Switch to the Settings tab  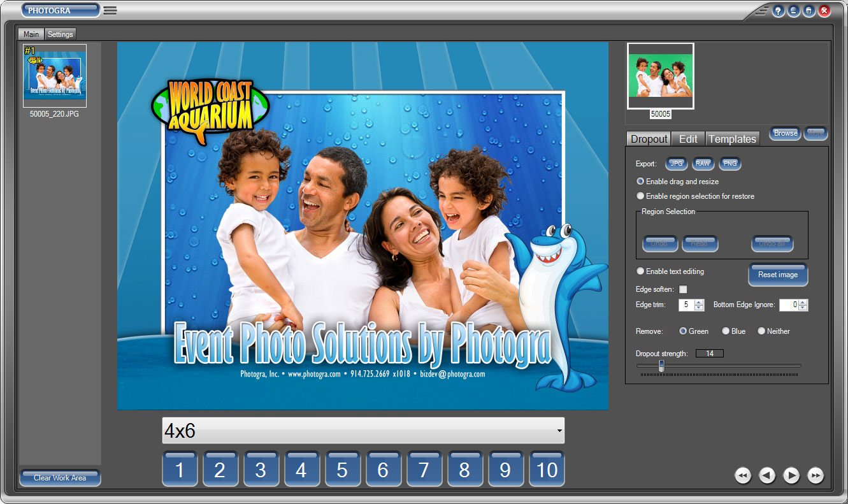click(61, 34)
